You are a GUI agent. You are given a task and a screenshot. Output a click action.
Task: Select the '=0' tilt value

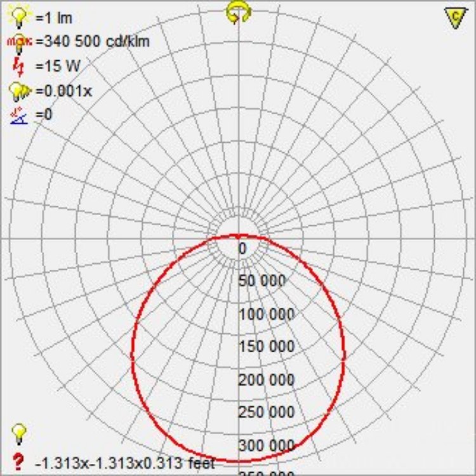(x=44, y=115)
